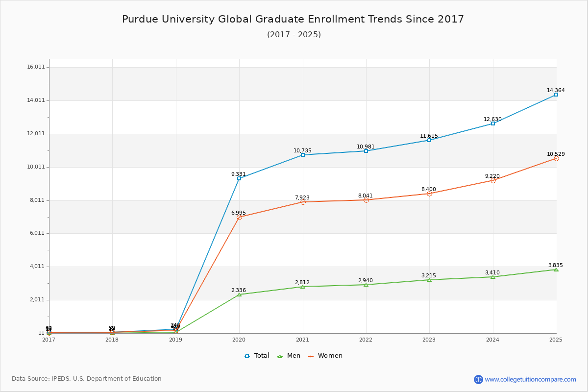Click the 2020 x-axis label

pos(239,340)
